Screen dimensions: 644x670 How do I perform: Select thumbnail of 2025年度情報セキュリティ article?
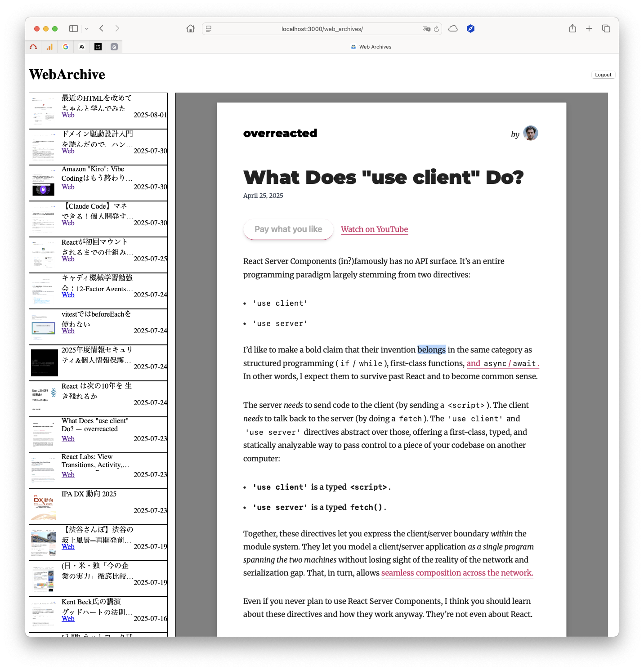(44, 363)
